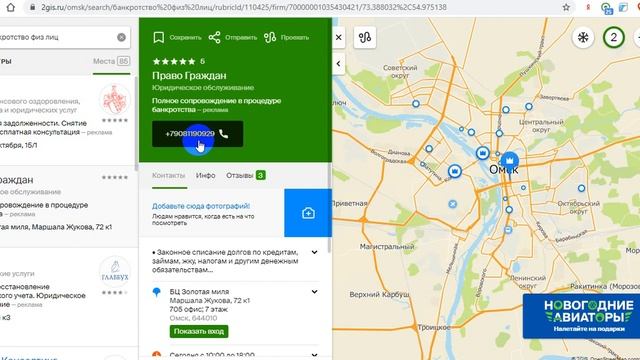Expand the БЦ Золотая миля address
The image size is (640, 360).
pos(314,292)
